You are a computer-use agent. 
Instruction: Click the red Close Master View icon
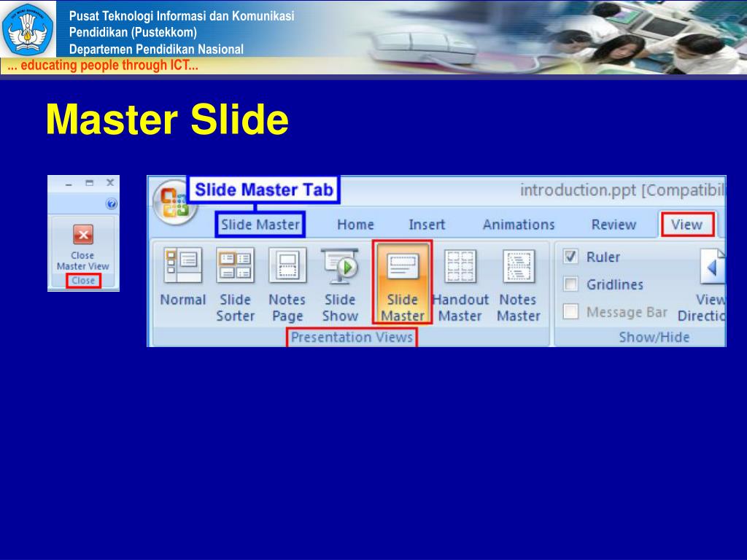coord(83,234)
